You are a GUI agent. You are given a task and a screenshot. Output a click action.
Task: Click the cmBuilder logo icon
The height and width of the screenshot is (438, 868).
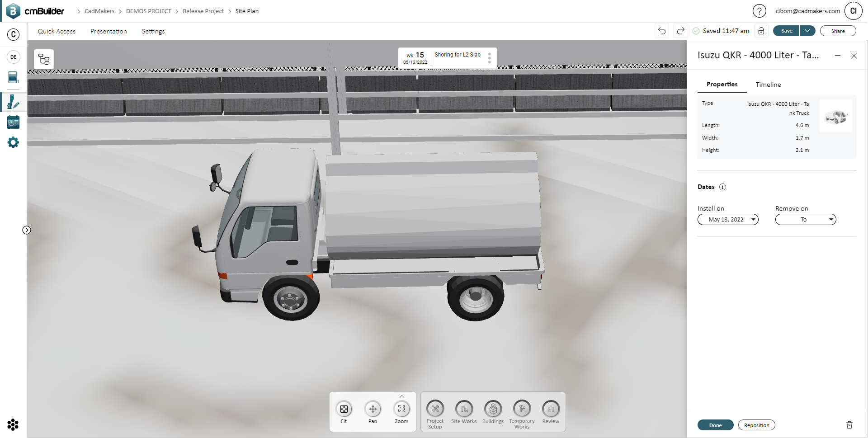pos(13,11)
